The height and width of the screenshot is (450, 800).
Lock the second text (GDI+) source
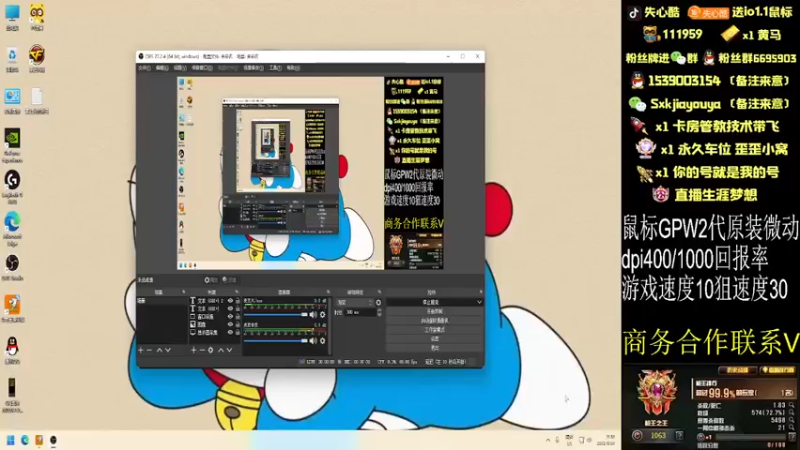pyautogui.click(x=237, y=309)
